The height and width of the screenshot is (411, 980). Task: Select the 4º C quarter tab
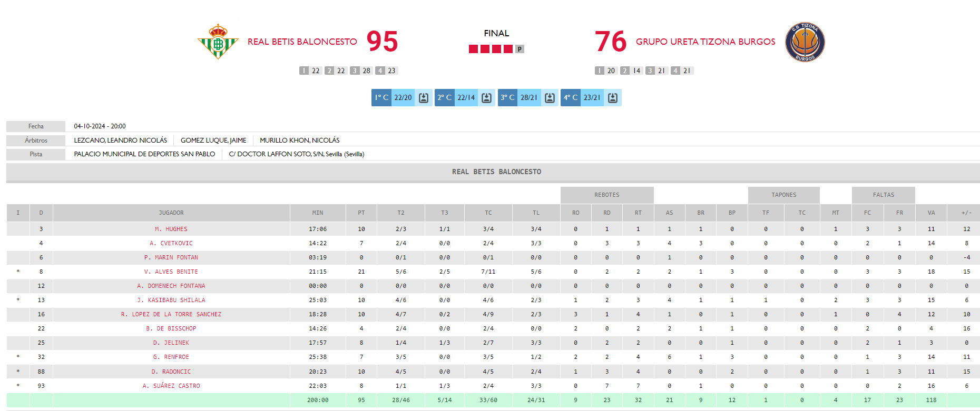[x=571, y=98]
